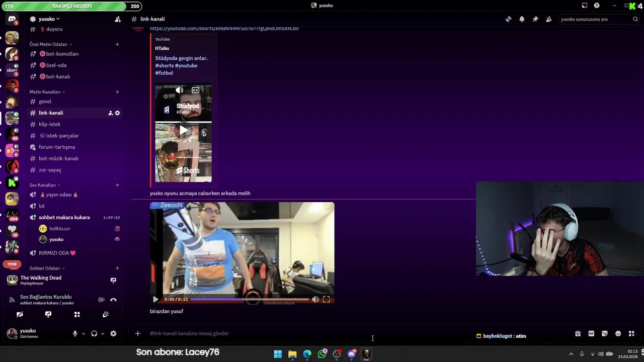644x362 pixels.
Task: Open user settings gear
Action: 113,333
